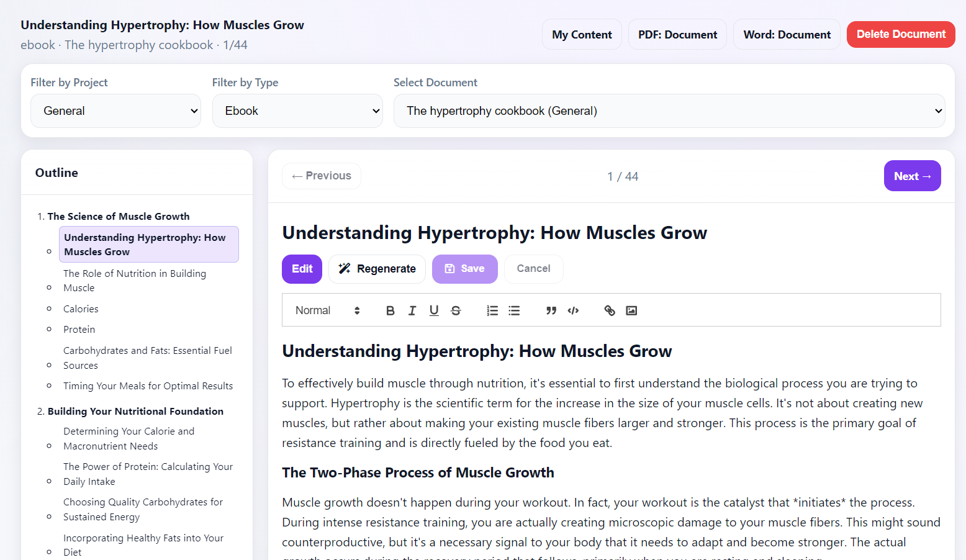
Task: Underline the selected text
Action: tap(434, 310)
